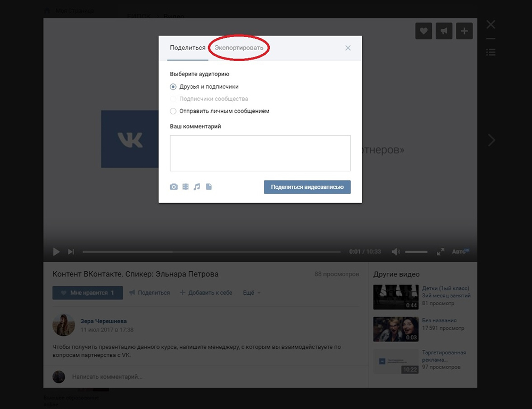Select the Поделиться tab in the dialog
The height and width of the screenshot is (409, 532).
[x=188, y=48]
